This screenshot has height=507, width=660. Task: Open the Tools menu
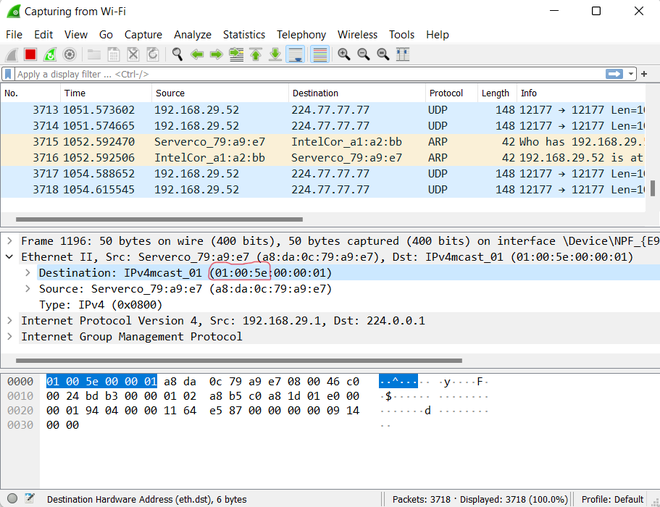pyautogui.click(x=402, y=35)
